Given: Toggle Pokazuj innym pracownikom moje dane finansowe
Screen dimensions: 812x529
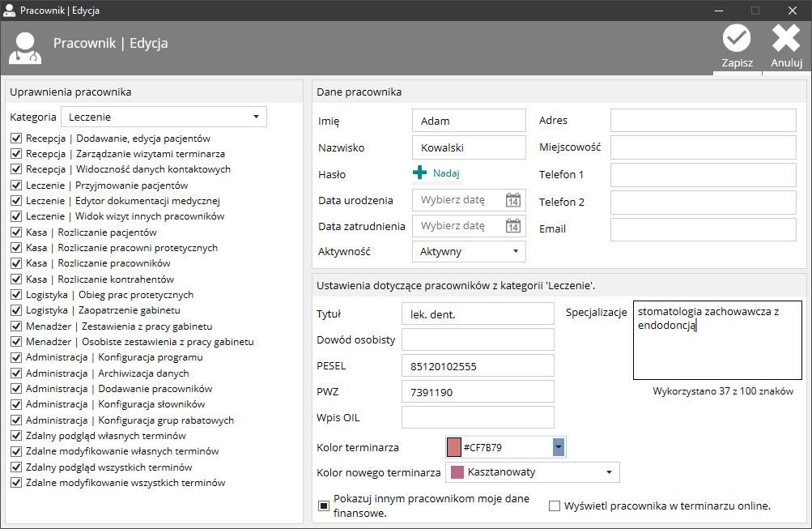Looking at the screenshot, I should [324, 506].
